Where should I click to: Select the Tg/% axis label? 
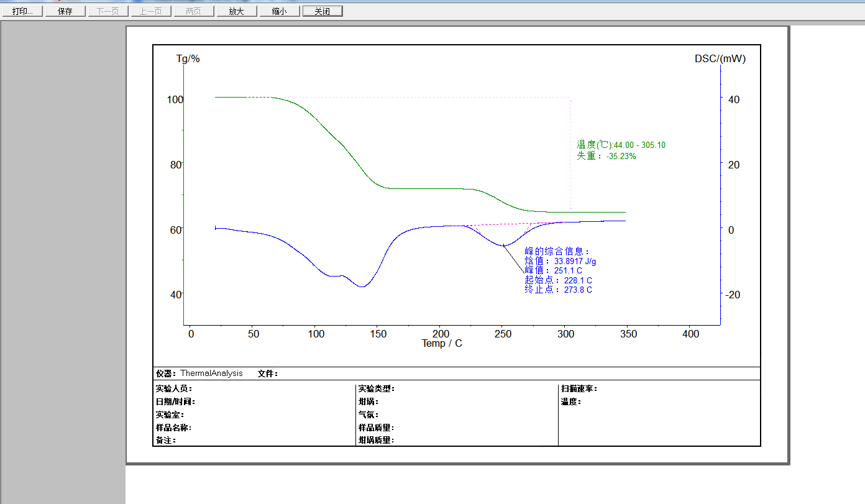pos(188,59)
